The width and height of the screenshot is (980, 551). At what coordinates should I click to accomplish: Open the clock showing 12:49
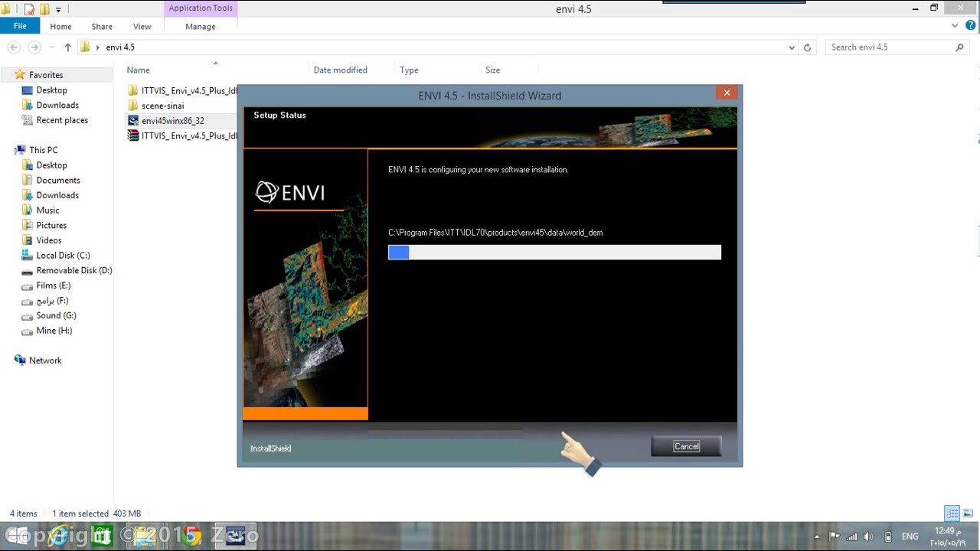coord(948,536)
